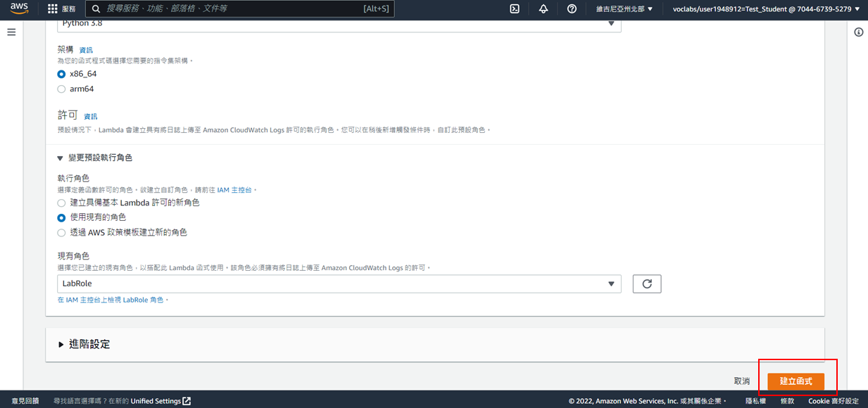
Task: Open the 條款 terms link
Action: (787, 401)
